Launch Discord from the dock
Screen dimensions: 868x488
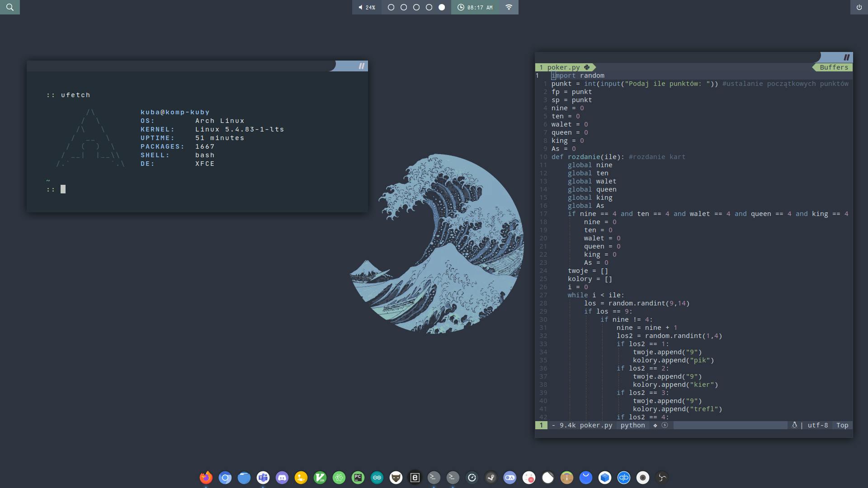tap(282, 477)
